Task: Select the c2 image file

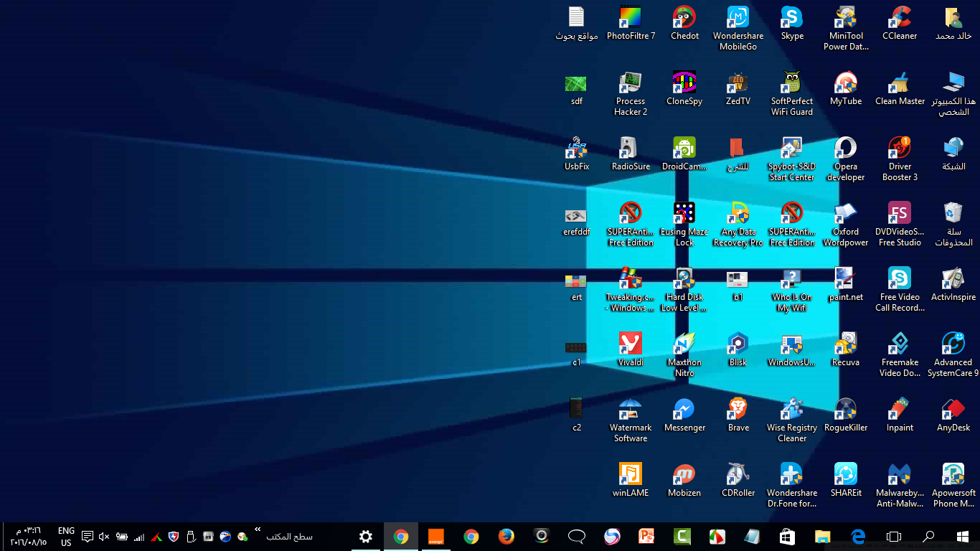Action: [x=577, y=415]
